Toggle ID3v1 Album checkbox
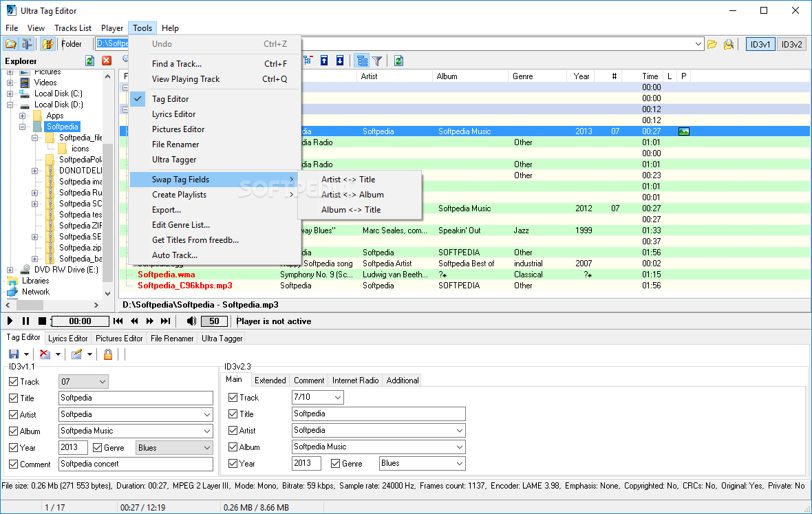 point(14,431)
